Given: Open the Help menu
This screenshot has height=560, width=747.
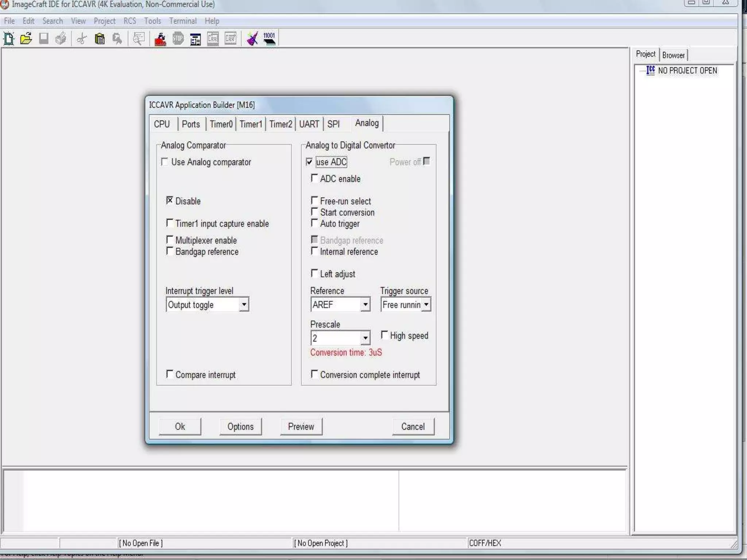Looking at the screenshot, I should point(212,21).
